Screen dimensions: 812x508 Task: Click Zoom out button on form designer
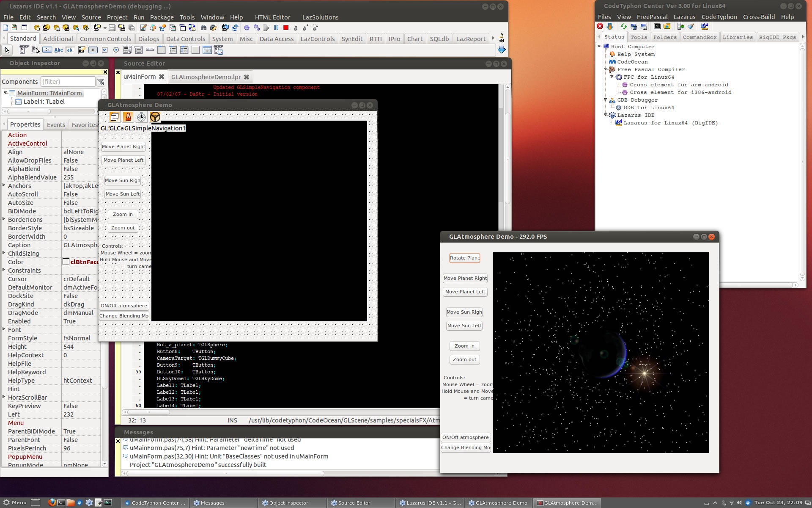[x=123, y=228]
